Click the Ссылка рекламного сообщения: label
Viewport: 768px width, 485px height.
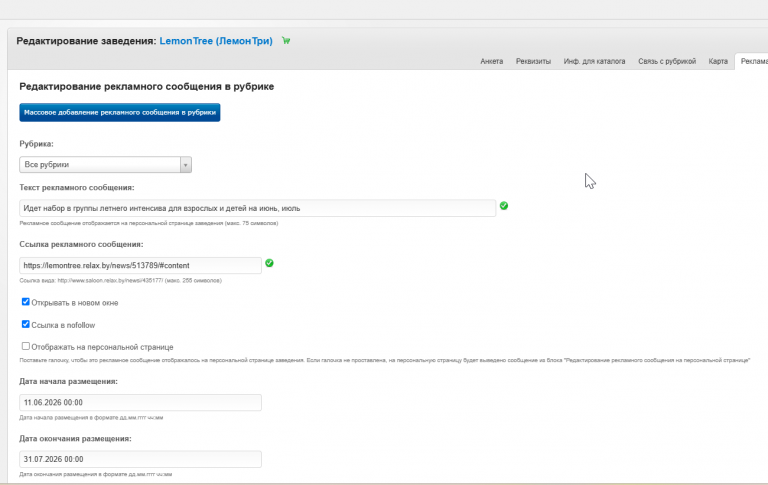point(81,244)
